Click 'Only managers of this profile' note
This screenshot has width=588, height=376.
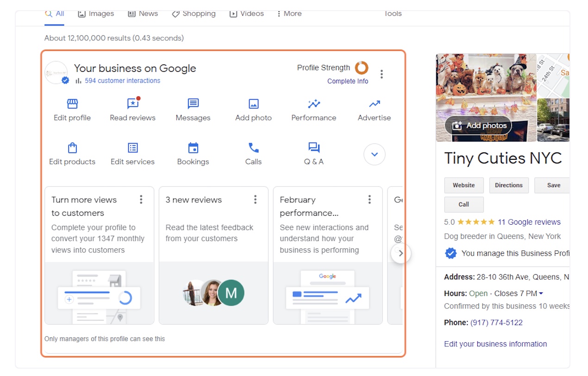point(105,339)
